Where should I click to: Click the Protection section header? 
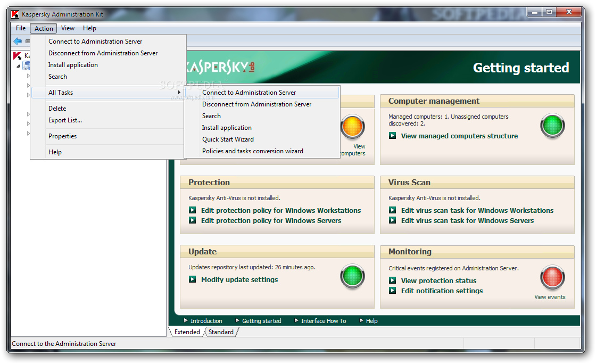tap(277, 183)
